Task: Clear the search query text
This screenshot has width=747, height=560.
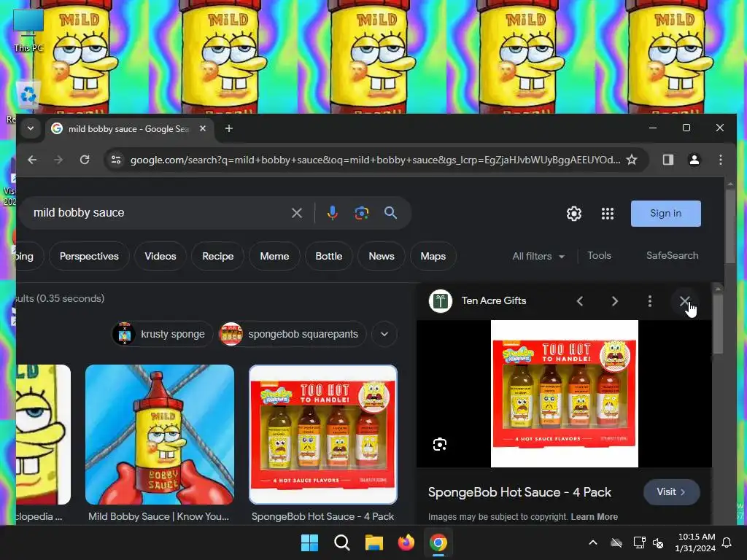Action: (297, 213)
